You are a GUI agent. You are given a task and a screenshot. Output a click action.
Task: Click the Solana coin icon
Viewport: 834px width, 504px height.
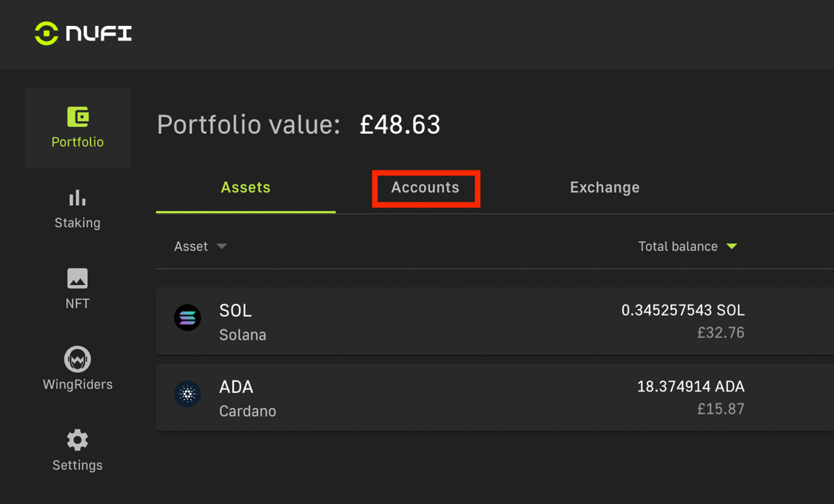tap(187, 318)
